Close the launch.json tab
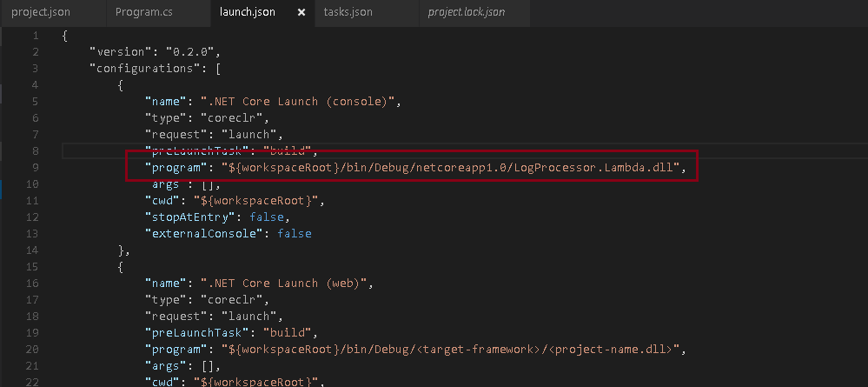868x387 pixels. click(301, 12)
